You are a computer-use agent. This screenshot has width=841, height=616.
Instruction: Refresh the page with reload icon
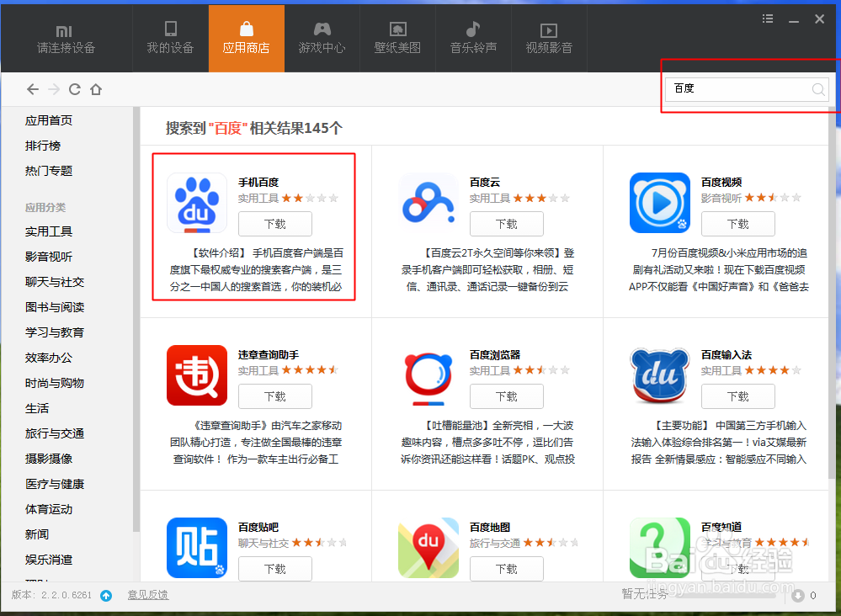[75, 89]
